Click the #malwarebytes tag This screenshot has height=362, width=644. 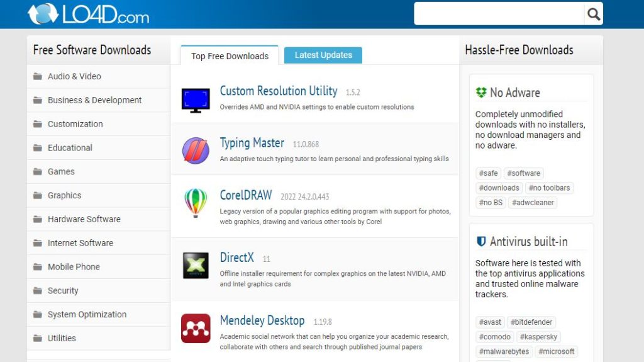[x=504, y=351]
